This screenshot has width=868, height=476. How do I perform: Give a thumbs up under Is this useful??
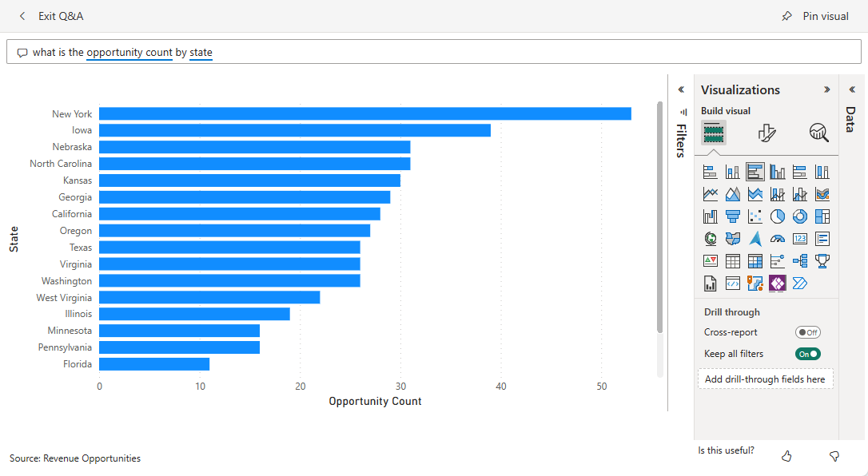click(786, 455)
